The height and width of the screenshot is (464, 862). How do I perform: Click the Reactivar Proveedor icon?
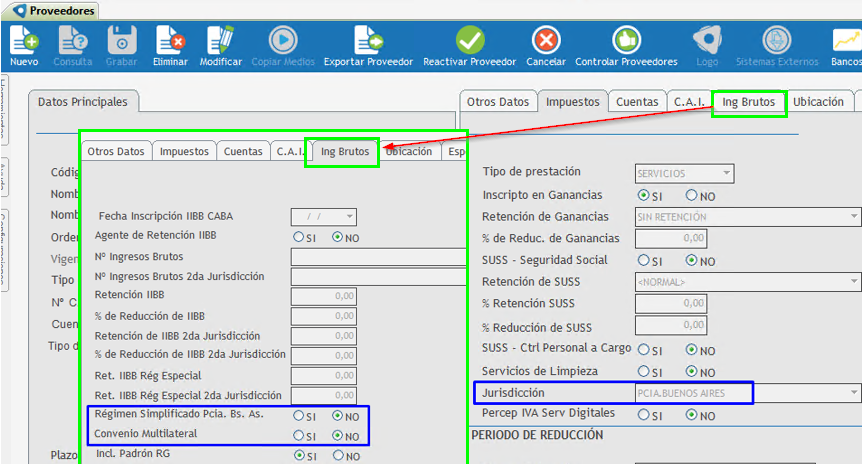[x=470, y=40]
